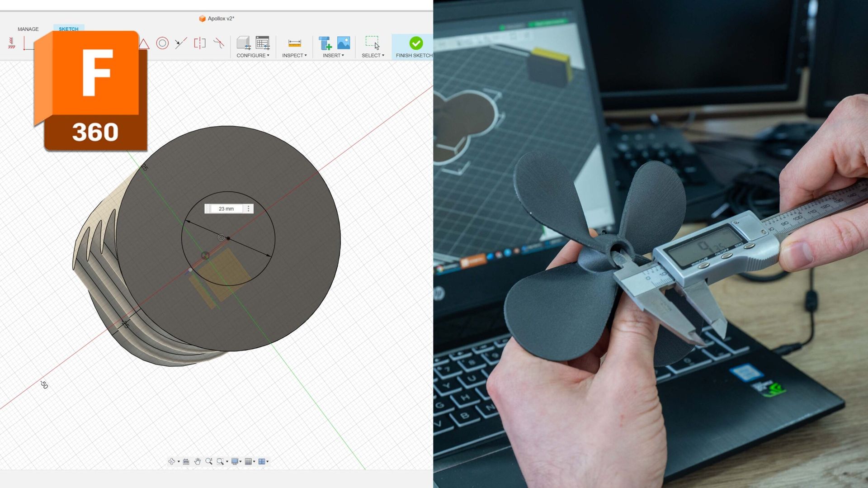Click the Look At icon in navigation bar

point(185,461)
